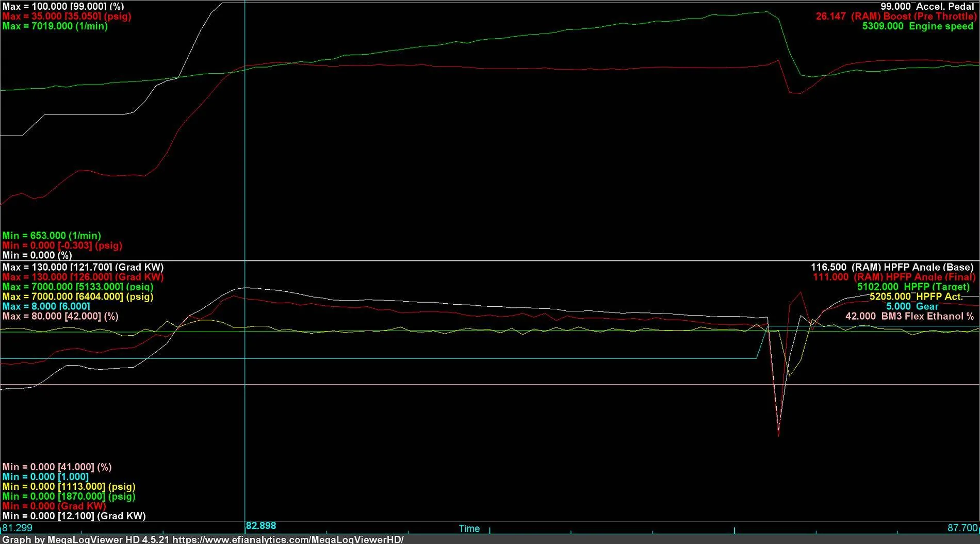Click the Min = 653.000 (1/min) text
Screen dimensions: 980x544
pyautogui.click(x=52, y=236)
